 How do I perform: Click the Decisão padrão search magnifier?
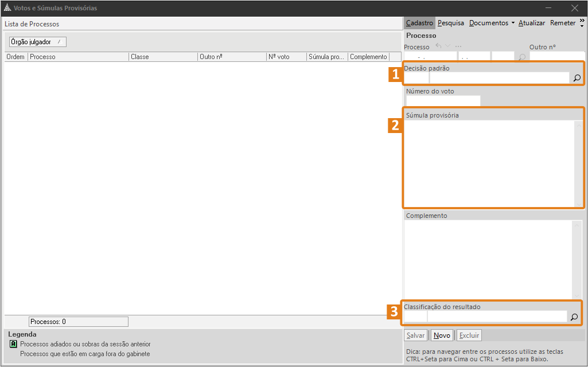coord(577,78)
